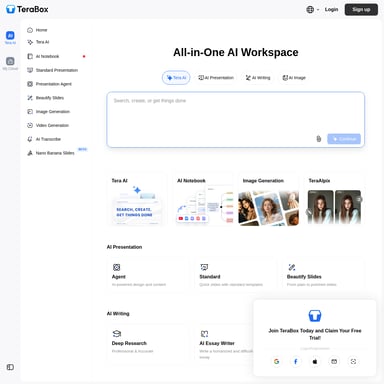Select the AI Writing mode tab
The width and height of the screenshot is (384, 384).
(x=258, y=78)
